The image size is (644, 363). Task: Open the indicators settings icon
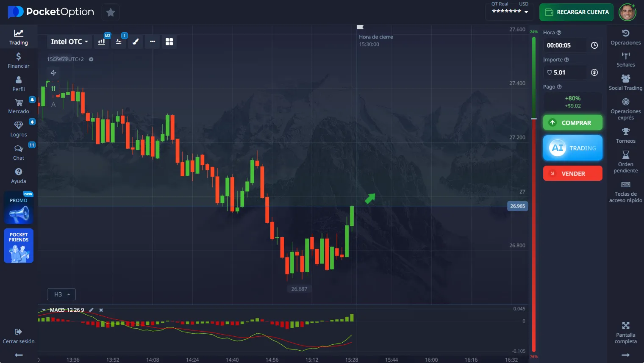(x=119, y=42)
